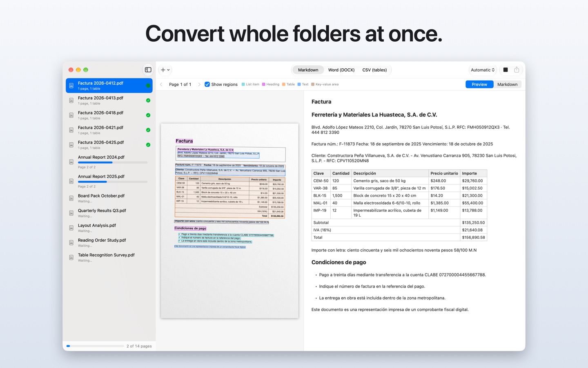Click file icon beside Table Recognition Survey.pdf

pos(71,257)
